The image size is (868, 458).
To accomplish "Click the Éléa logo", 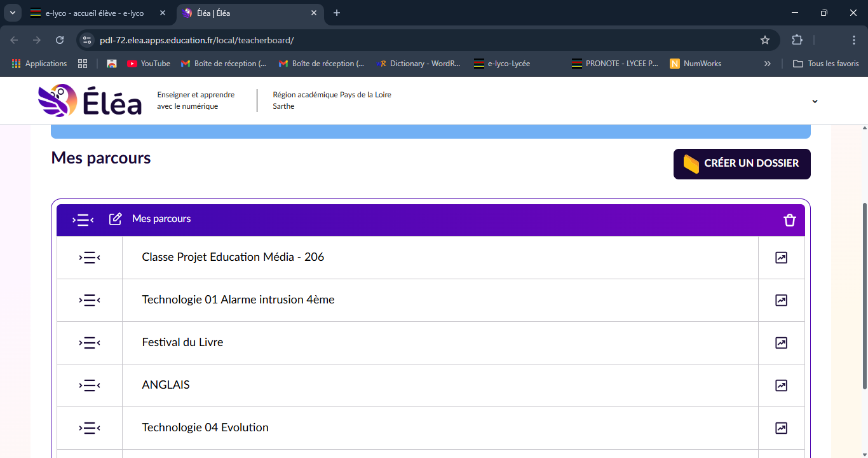I will 90,101.
